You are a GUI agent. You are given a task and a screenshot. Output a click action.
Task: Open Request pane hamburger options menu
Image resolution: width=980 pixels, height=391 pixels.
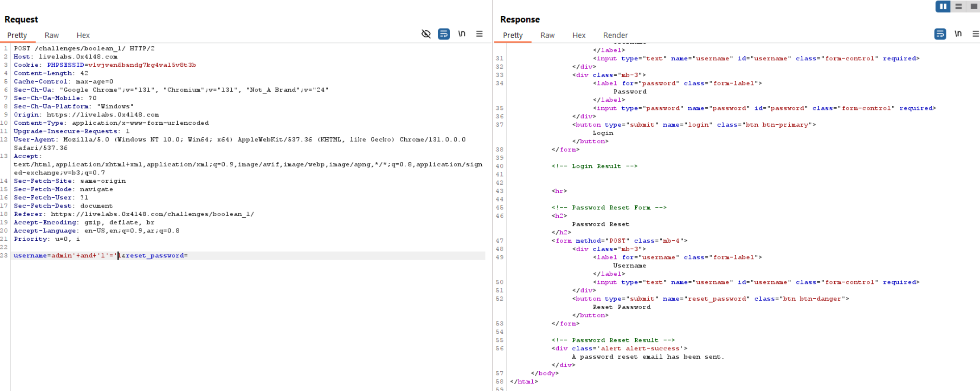479,34
